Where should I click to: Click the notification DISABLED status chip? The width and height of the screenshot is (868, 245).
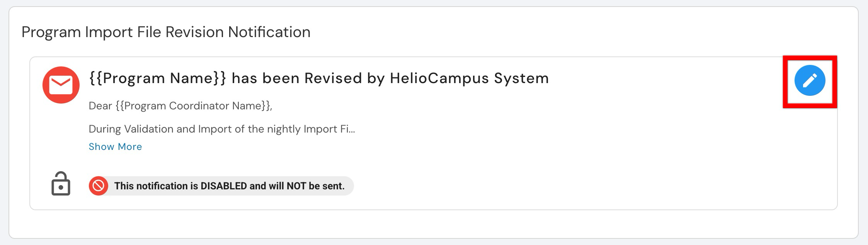click(x=221, y=186)
